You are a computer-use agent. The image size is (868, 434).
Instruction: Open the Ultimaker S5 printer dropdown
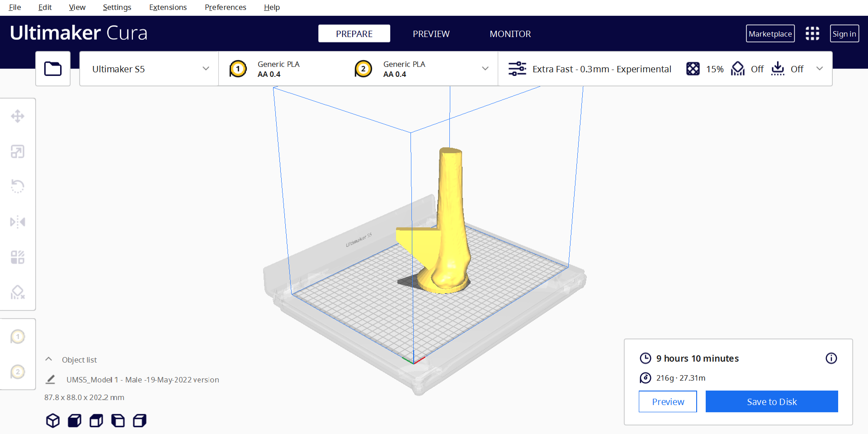tap(149, 69)
